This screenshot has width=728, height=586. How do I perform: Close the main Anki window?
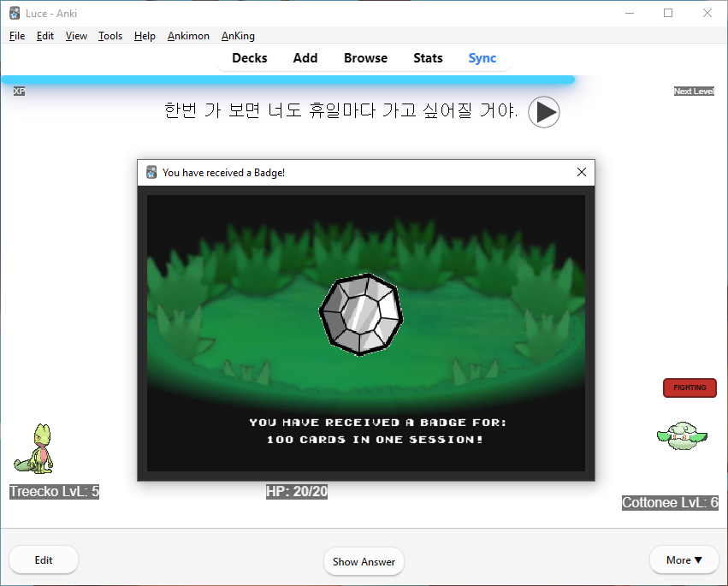(x=707, y=13)
